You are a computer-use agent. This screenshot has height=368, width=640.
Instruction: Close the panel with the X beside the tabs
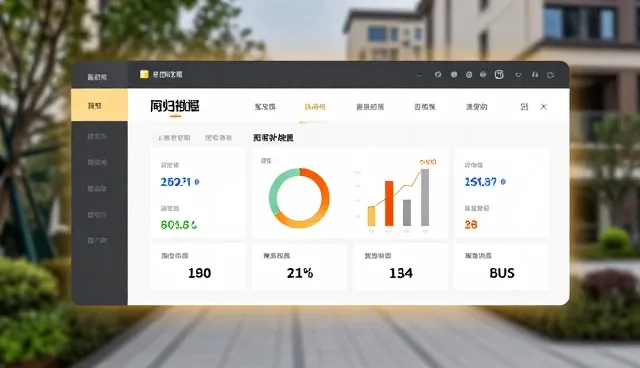coord(543,106)
